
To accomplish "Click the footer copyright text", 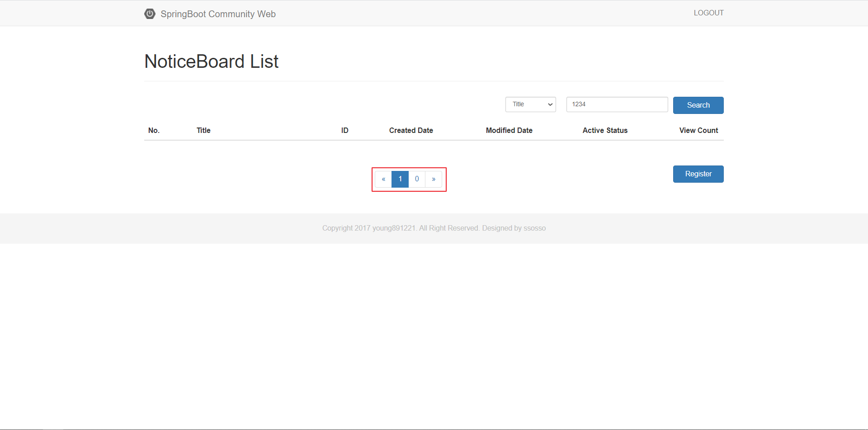I will [434, 228].
